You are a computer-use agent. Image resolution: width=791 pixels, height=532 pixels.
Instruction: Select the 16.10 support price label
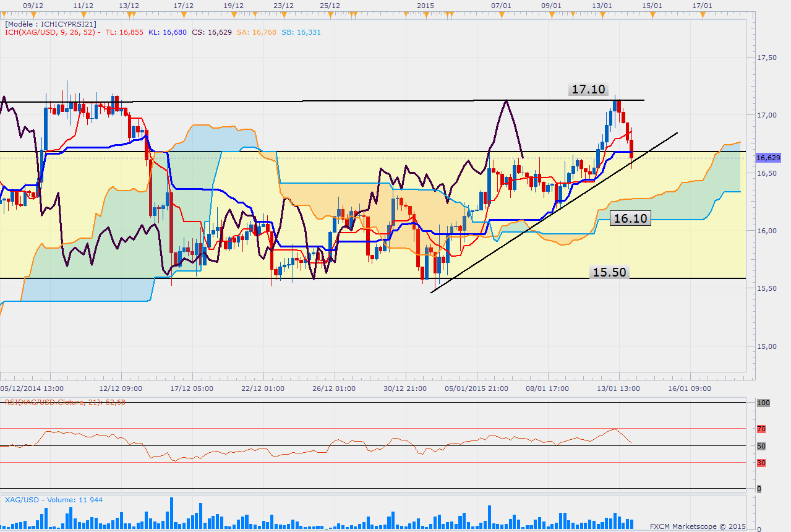[630, 218]
